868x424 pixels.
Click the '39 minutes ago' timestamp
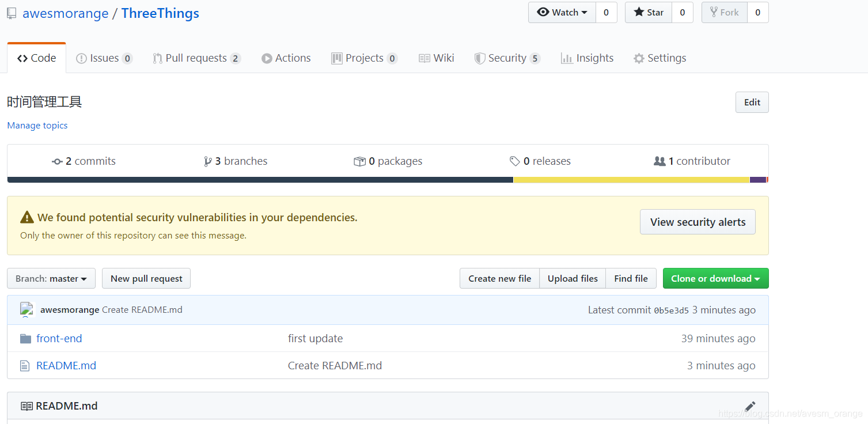click(718, 339)
